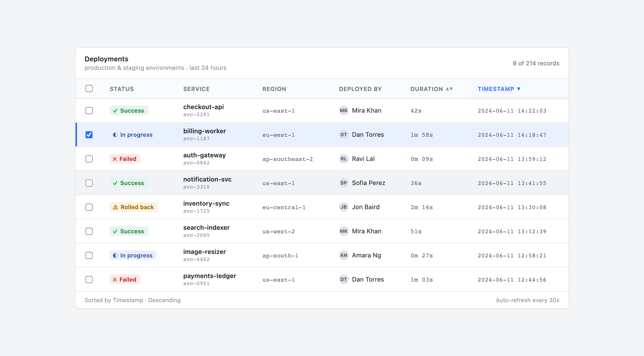Sort by Duration using its sort arrows
The width and height of the screenshot is (644, 356).
449,89
